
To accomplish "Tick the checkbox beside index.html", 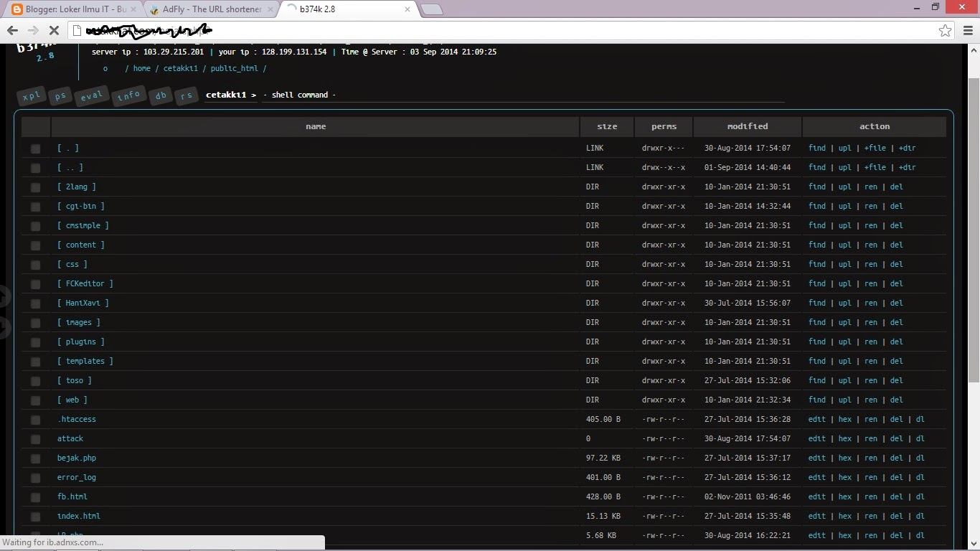I will pos(35,517).
